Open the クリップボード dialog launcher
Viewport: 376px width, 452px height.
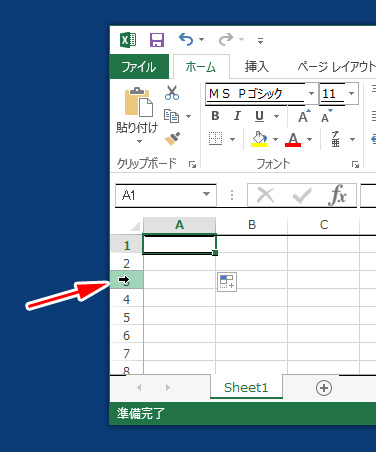(192, 164)
